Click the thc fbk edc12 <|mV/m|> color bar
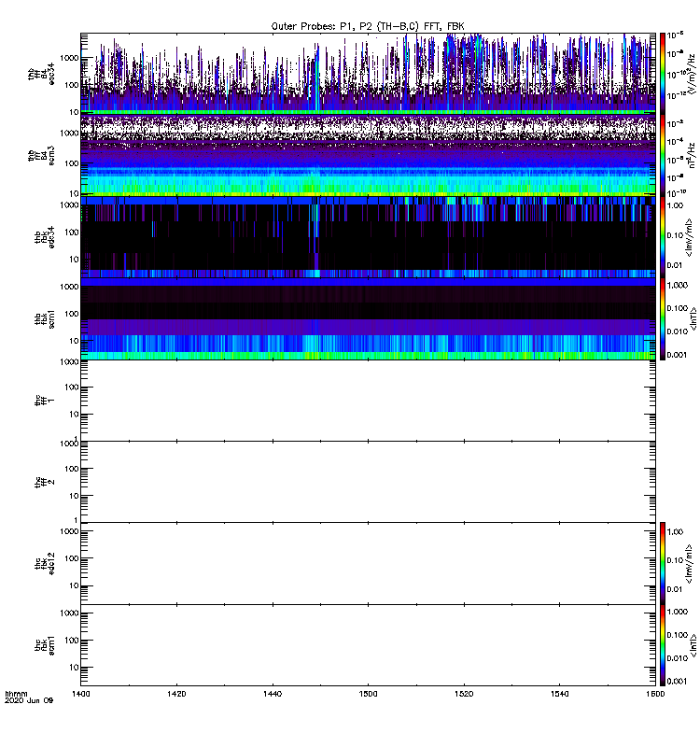Image resolution: width=700 pixels, height=747 pixels. [x=663, y=564]
